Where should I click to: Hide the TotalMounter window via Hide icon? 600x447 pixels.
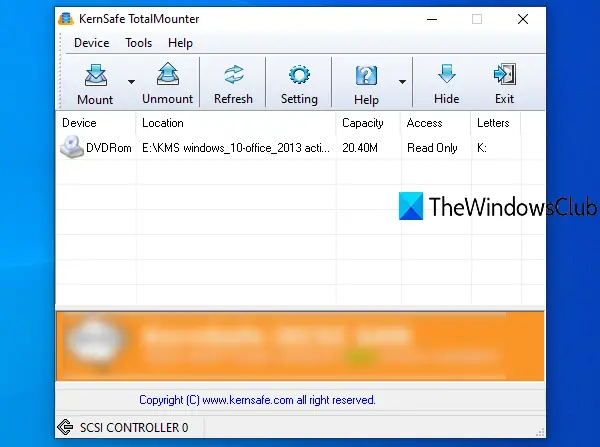coord(447,74)
